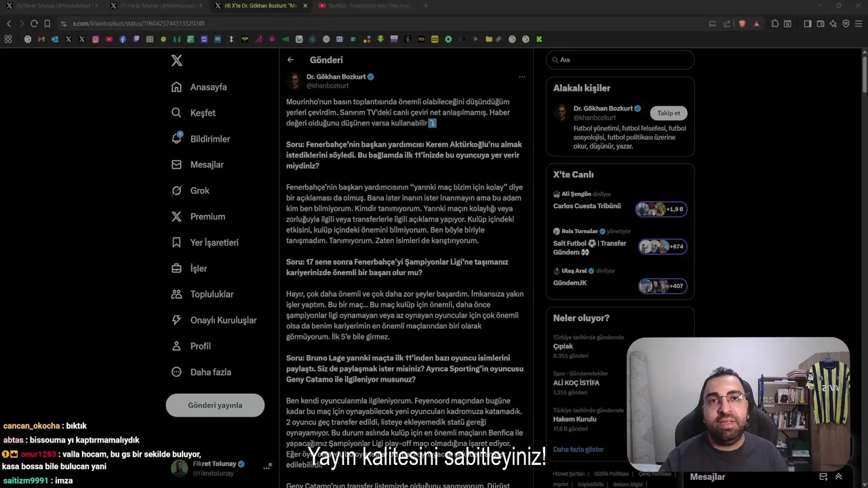Screen dimensions: 868x488
Task: Open Grok from the sidebar
Action: pos(191,190)
